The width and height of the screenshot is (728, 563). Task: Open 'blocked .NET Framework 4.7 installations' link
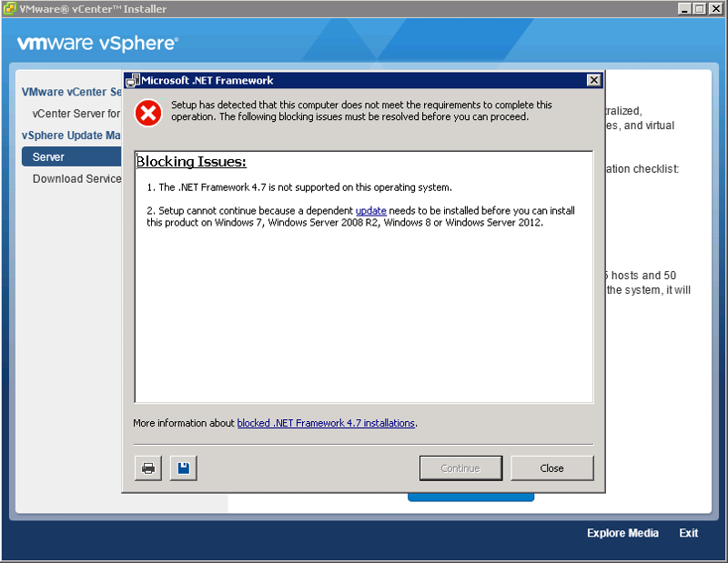326,423
